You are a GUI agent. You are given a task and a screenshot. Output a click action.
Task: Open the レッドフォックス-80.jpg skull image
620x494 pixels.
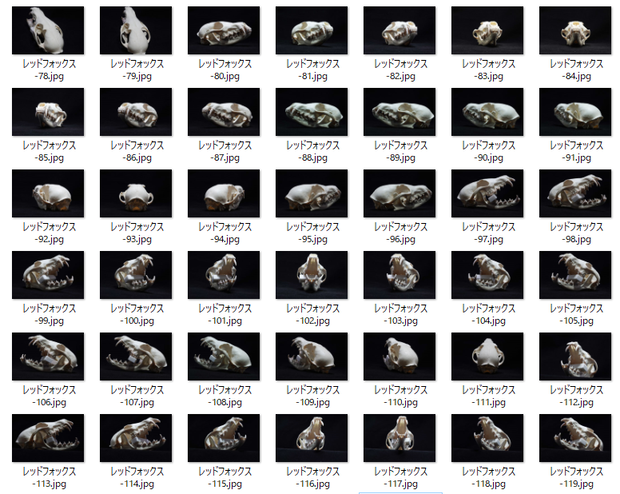click(x=224, y=30)
